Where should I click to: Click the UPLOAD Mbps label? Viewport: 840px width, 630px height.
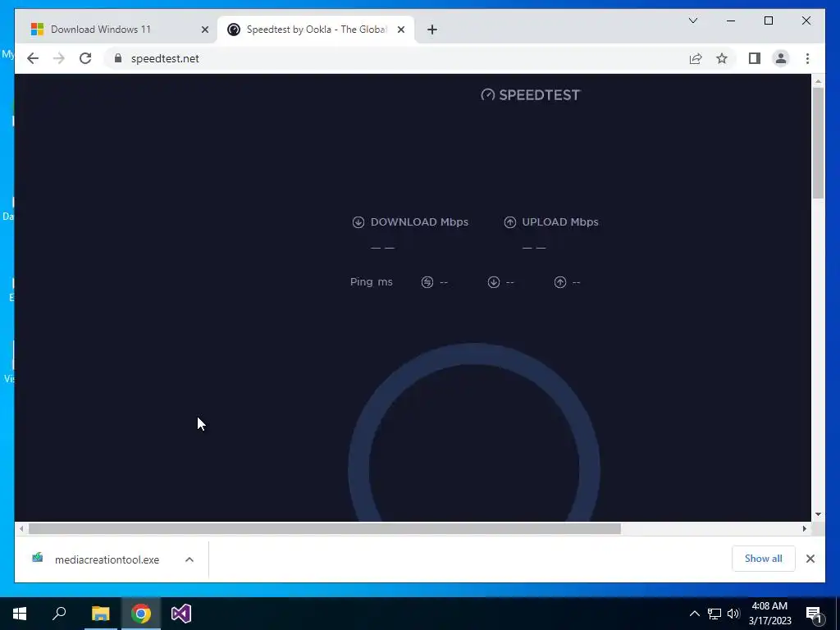click(560, 222)
